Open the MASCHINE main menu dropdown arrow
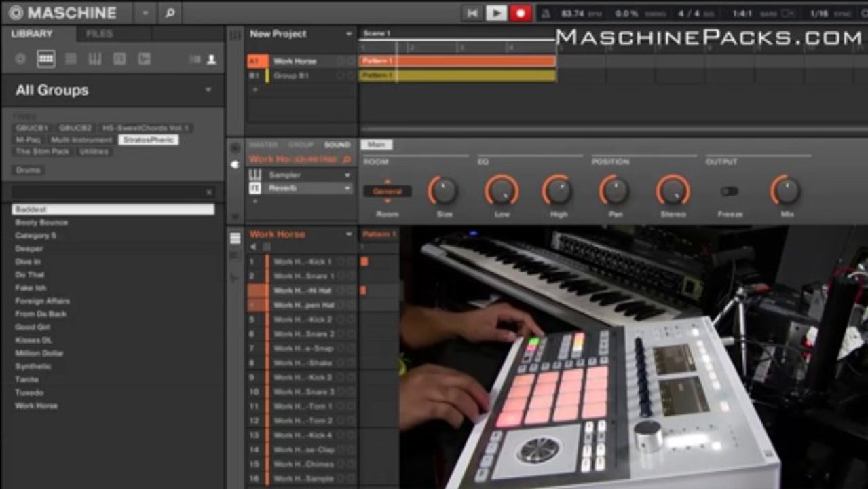 click(145, 12)
